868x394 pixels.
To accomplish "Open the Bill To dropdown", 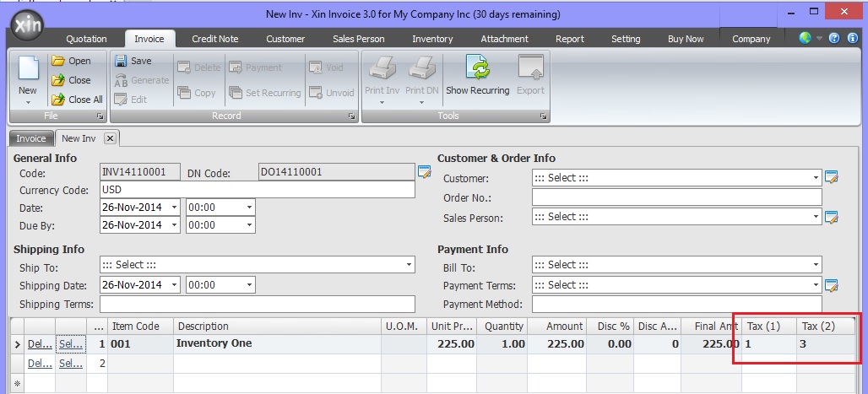I will coord(816,265).
